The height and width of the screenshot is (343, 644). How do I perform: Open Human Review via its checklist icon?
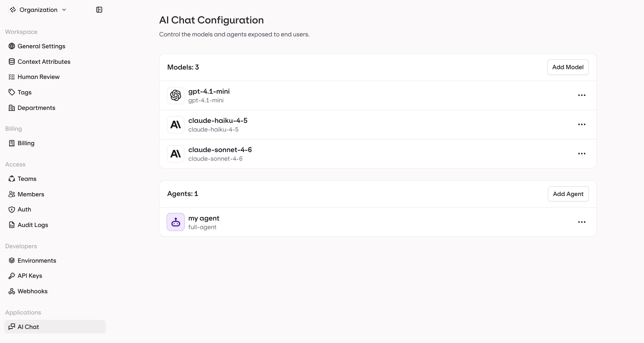(x=12, y=77)
